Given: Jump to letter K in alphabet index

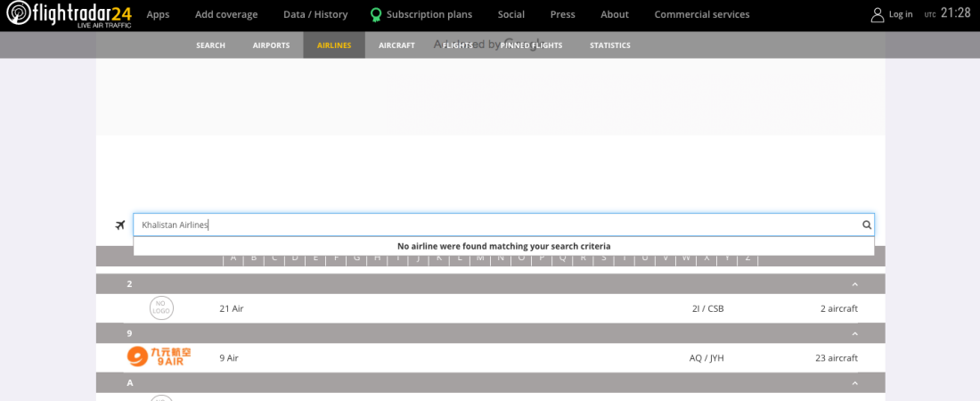Looking at the screenshot, I should (x=439, y=258).
